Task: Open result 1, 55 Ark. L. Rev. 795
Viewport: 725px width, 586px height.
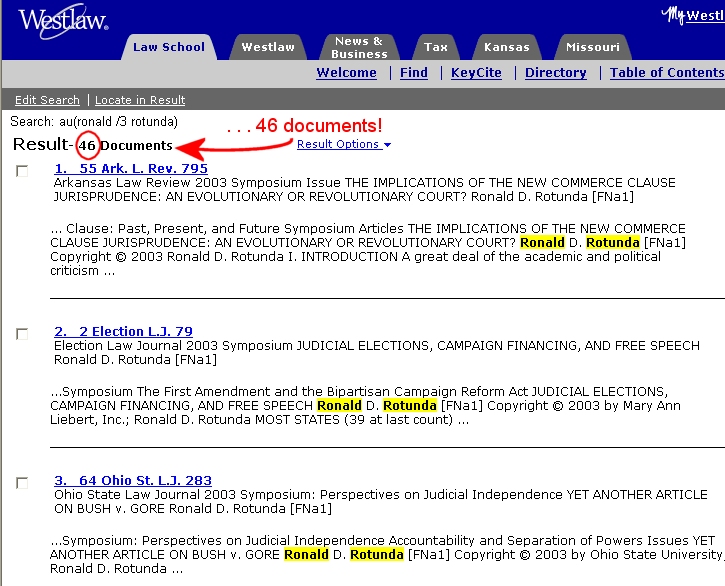Action: click(131, 168)
